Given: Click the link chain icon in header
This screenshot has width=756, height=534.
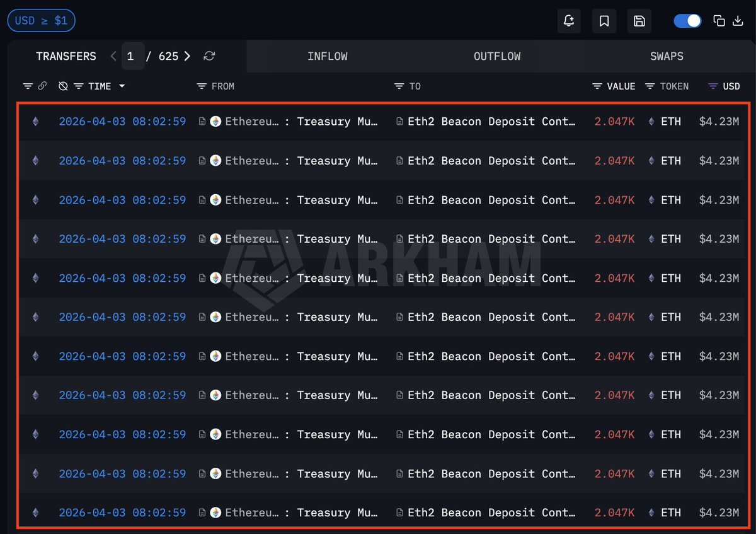Looking at the screenshot, I should (x=42, y=86).
